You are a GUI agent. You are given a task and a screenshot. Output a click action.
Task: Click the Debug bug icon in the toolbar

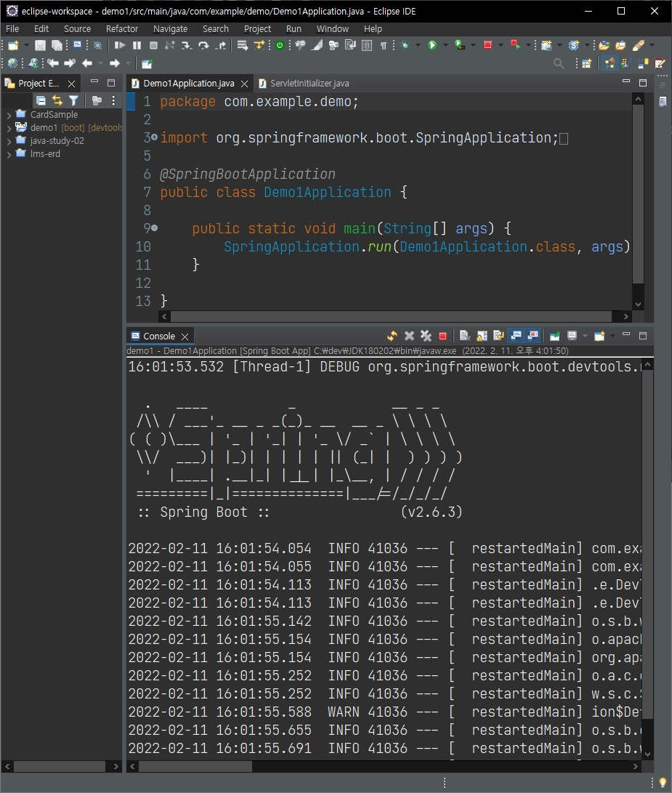coord(405,46)
